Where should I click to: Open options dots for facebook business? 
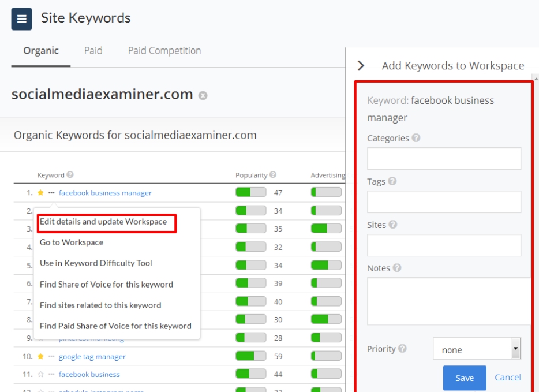point(51,374)
